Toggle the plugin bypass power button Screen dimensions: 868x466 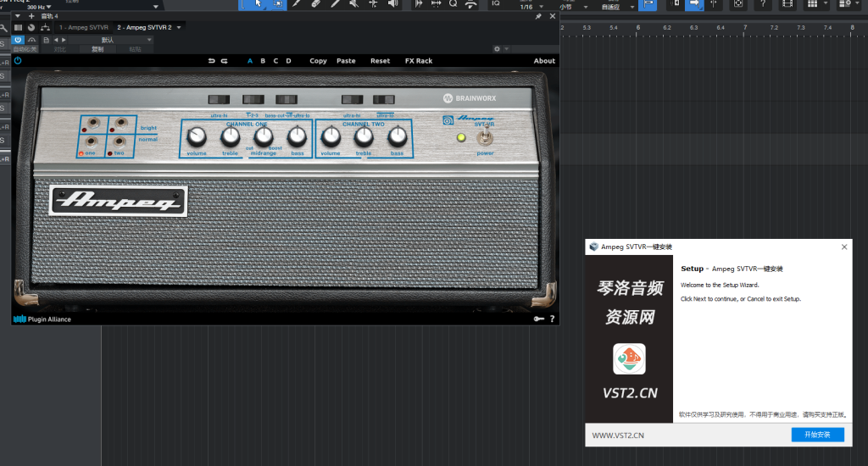[18, 40]
